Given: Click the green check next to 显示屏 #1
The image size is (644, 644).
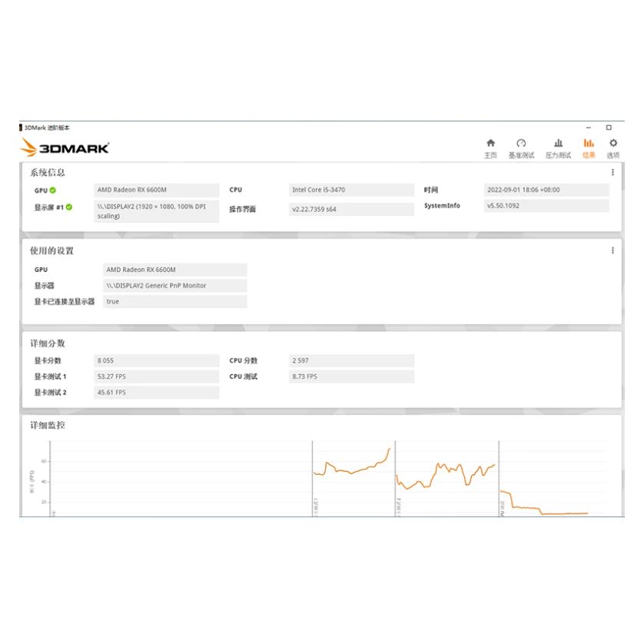Looking at the screenshot, I should pyautogui.click(x=69, y=207).
